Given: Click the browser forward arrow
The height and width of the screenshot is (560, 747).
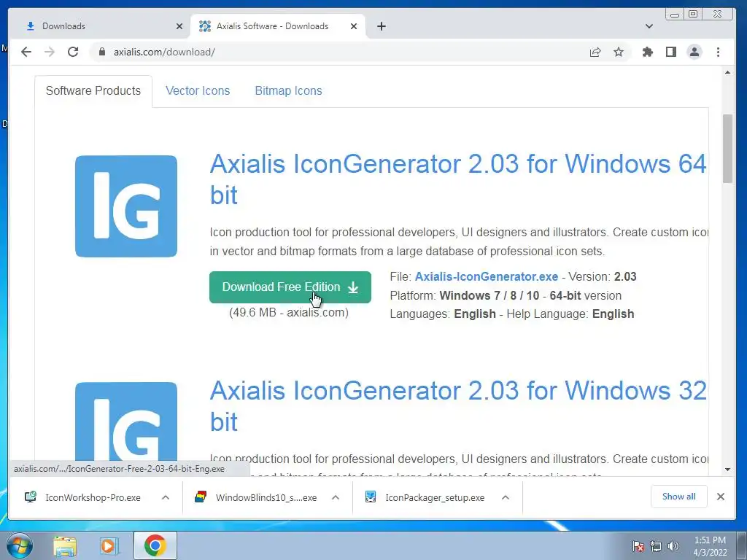Looking at the screenshot, I should (50, 52).
